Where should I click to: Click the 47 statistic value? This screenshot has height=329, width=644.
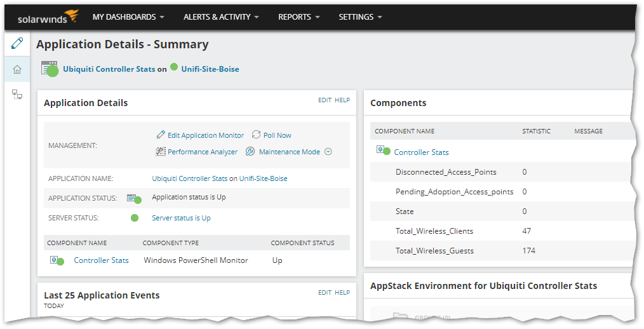(527, 231)
